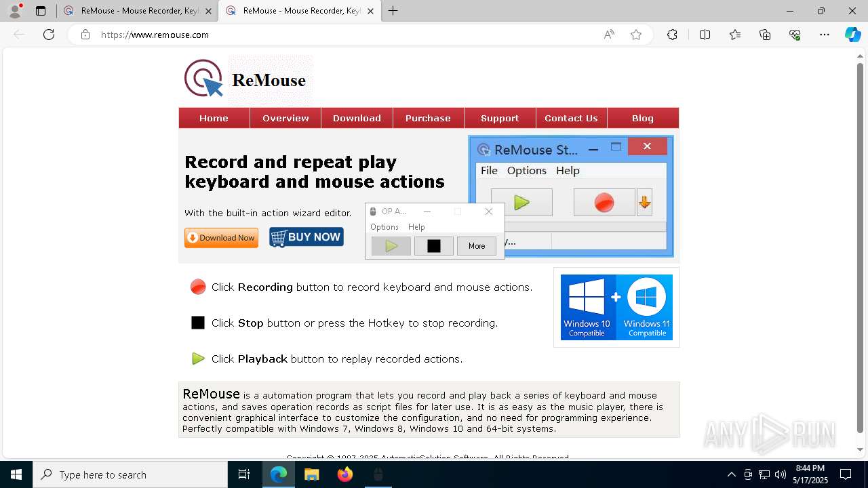Open the Purchase navigation tab
Screen dimensions: 868x488
click(x=428, y=118)
